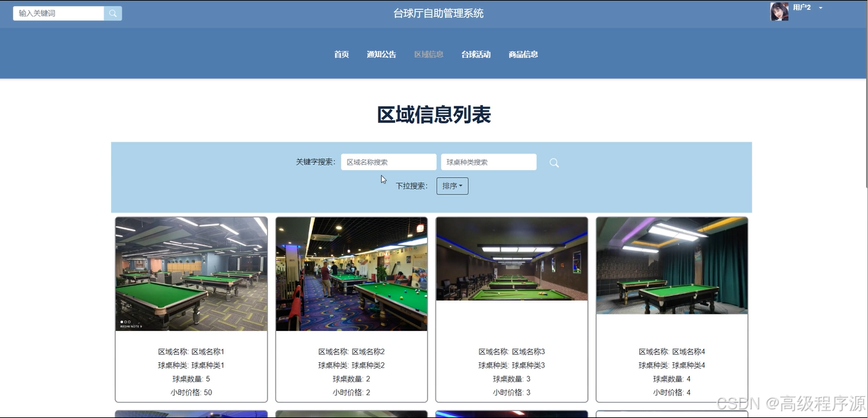
Task: Click the billiards photo of 区域名称2
Action: tap(351, 274)
